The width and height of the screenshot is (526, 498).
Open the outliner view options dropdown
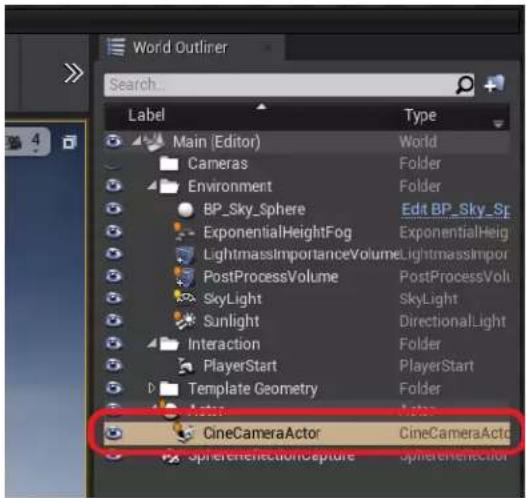[x=498, y=124]
